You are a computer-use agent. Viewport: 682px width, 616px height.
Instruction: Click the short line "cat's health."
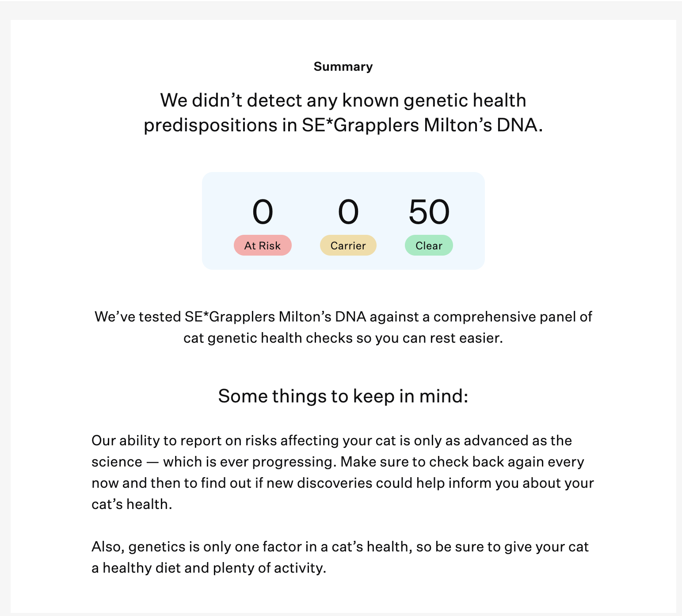tap(132, 504)
